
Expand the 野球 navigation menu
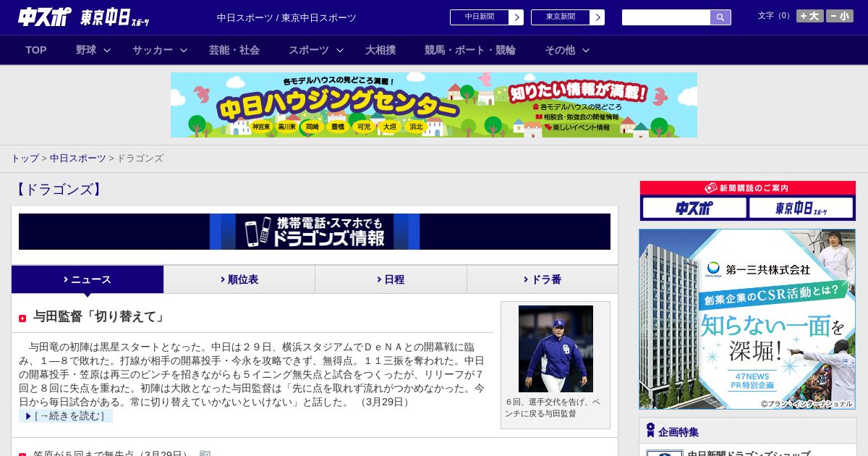[93, 50]
